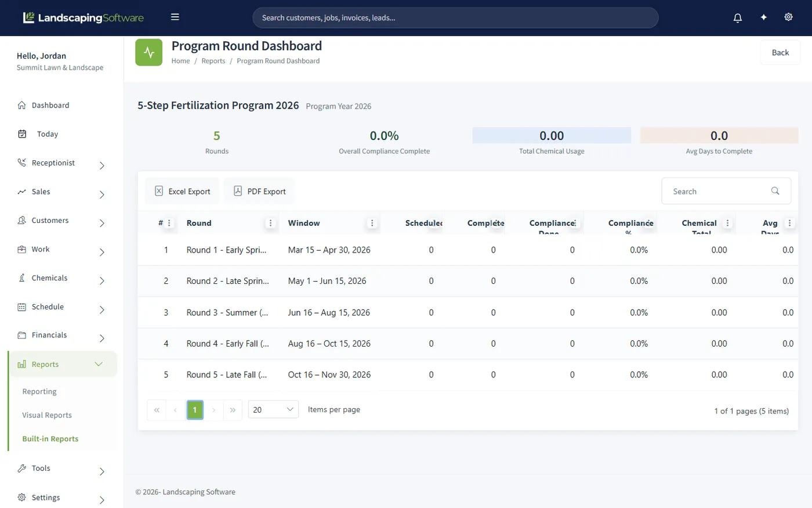
Task: Toggle the hamburger sidebar menu
Action: (x=175, y=17)
